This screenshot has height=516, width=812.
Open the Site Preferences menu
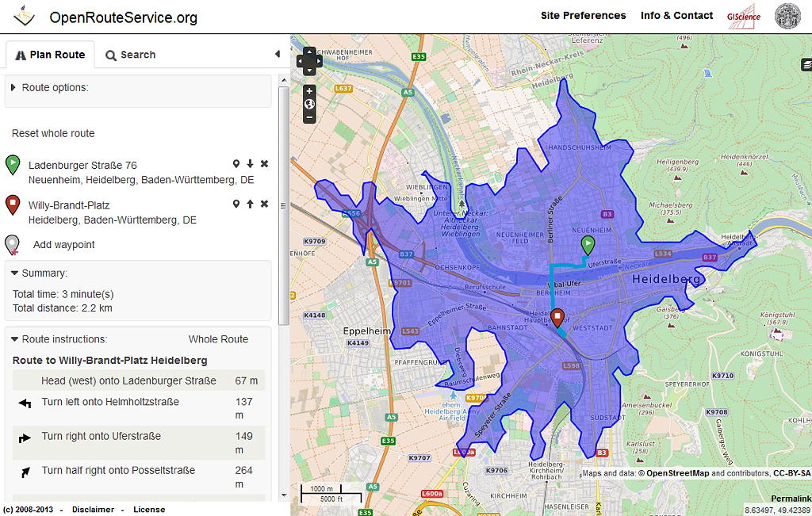pos(583,16)
